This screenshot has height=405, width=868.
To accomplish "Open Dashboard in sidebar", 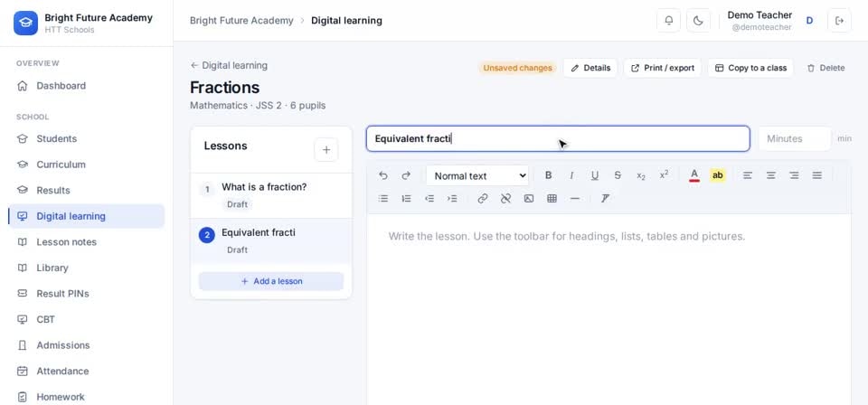I will (x=87, y=86).
